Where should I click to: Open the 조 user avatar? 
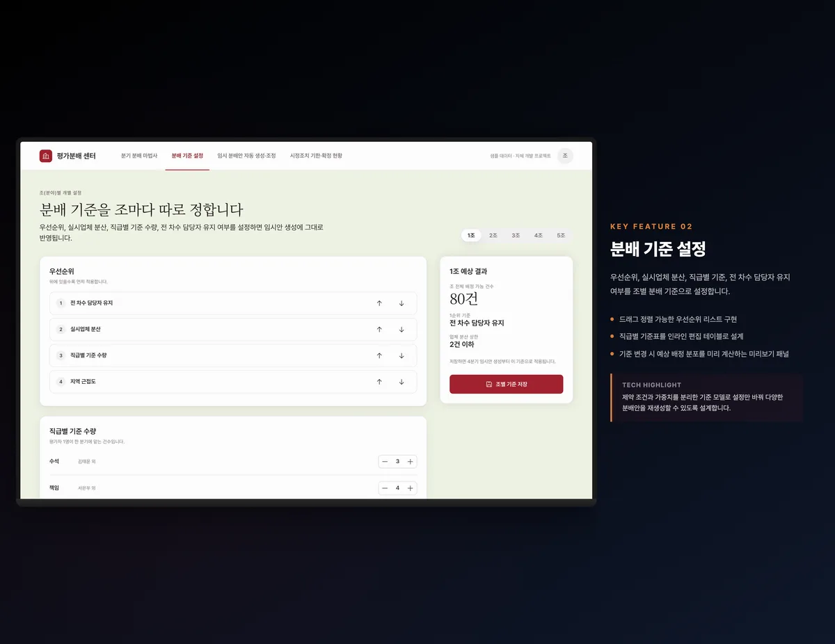[x=565, y=156]
